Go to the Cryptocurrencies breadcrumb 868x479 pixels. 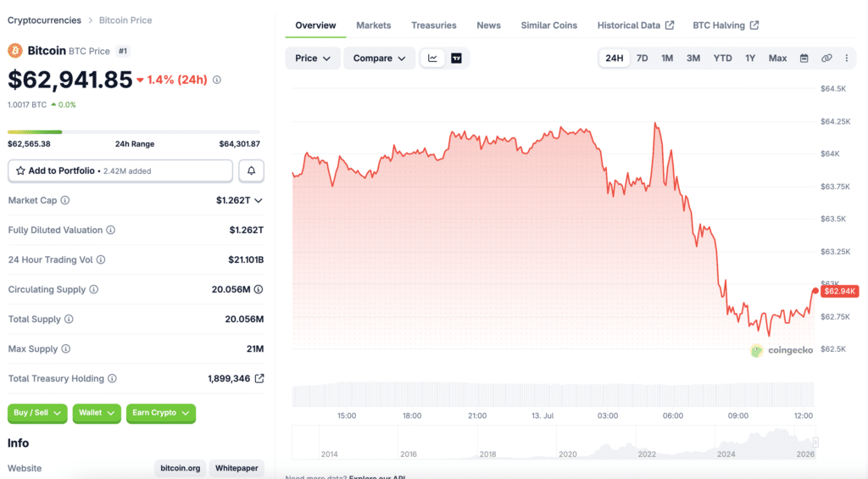point(44,20)
